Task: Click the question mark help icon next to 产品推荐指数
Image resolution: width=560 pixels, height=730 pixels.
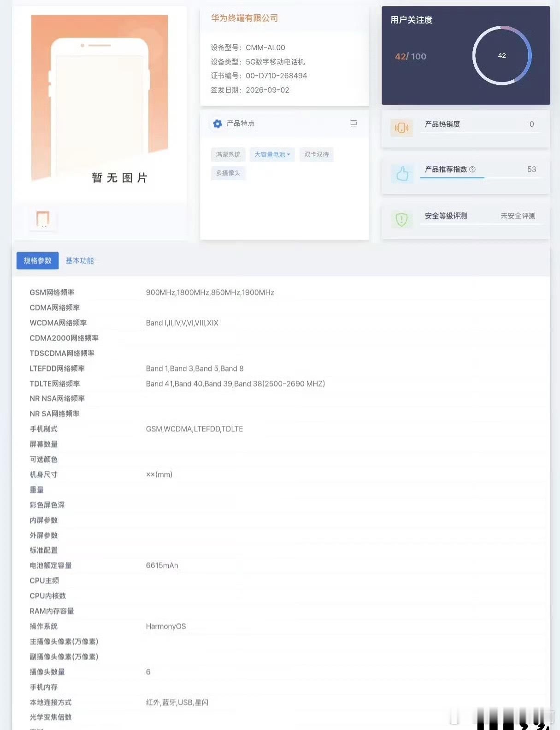Action: pos(472,170)
